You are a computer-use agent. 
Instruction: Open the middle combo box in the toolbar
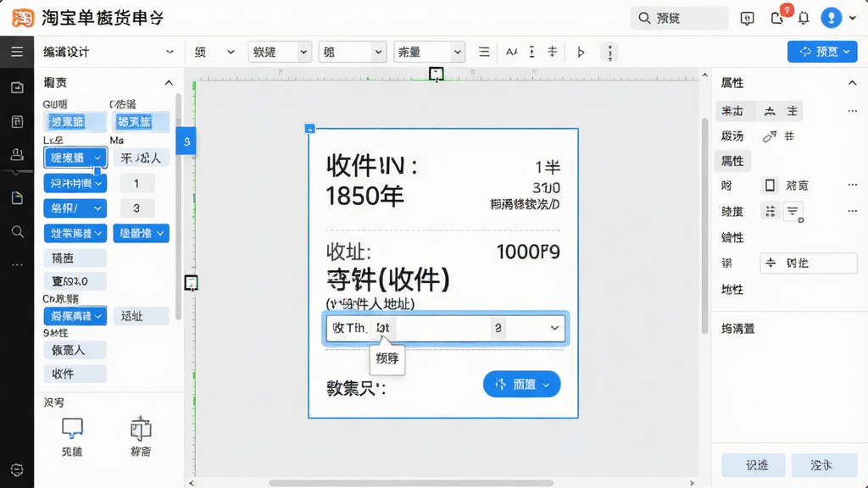[352, 52]
